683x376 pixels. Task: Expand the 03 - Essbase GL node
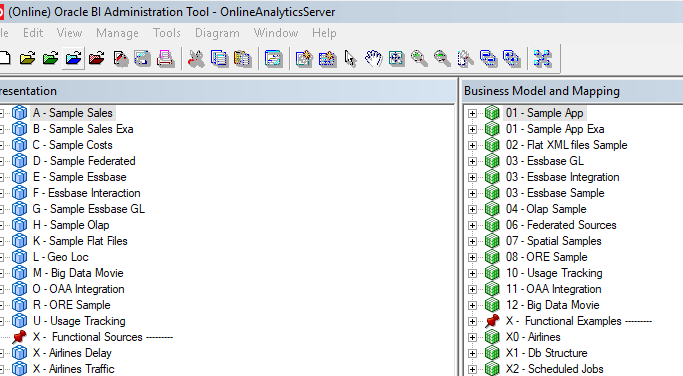(x=472, y=161)
